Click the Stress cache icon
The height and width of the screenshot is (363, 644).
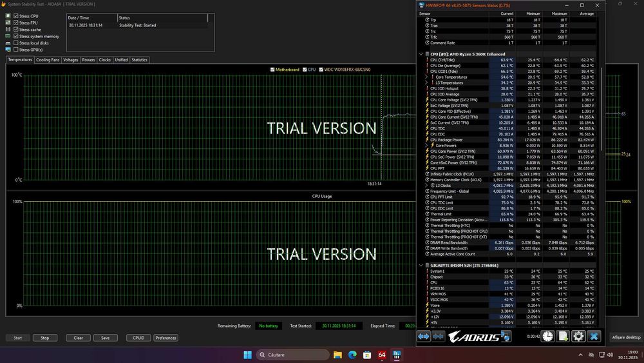(x=8, y=29)
